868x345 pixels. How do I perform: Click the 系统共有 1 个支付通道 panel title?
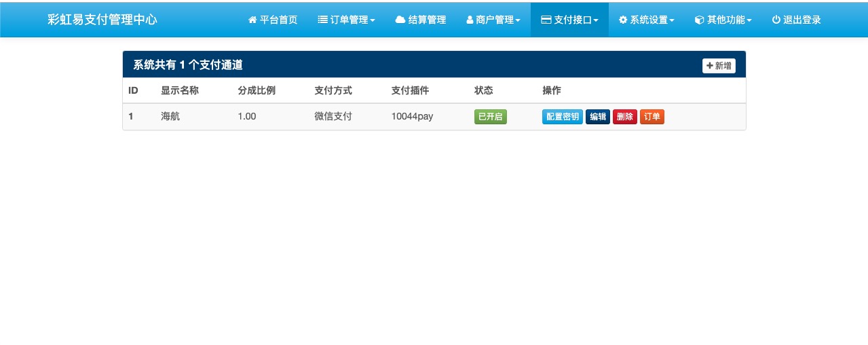(188, 65)
